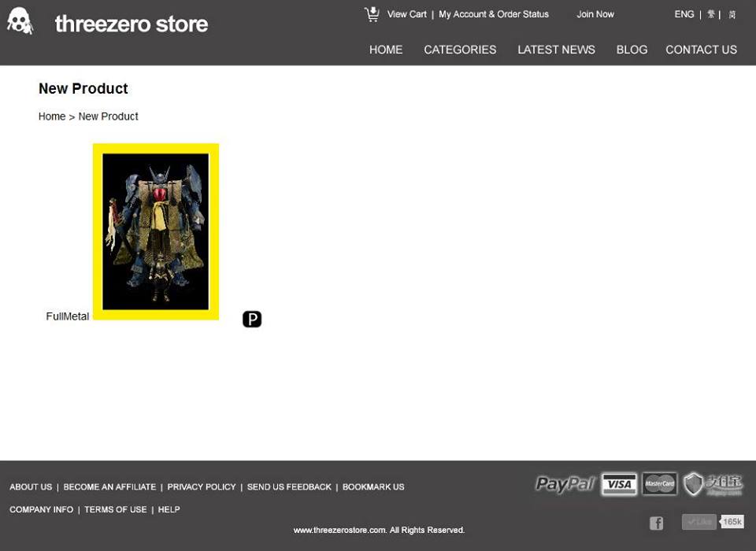
Task: Click the MasterCard logo
Action: (660, 483)
